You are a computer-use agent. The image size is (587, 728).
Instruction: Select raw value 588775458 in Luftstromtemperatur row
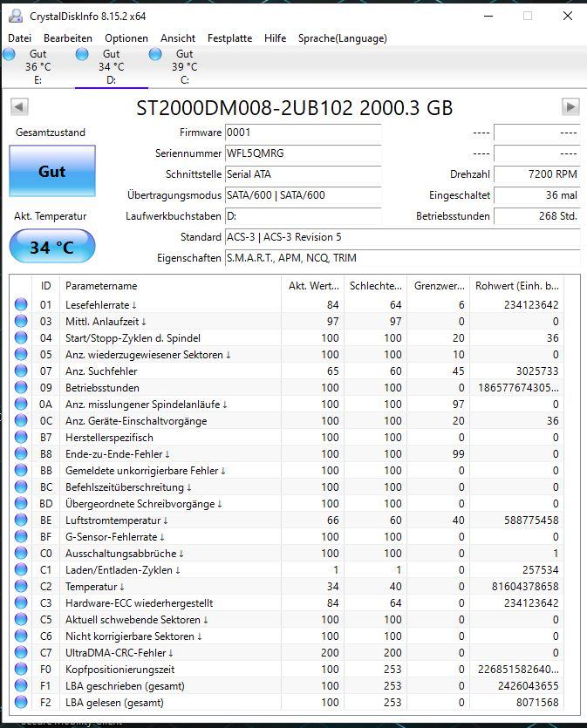coord(531,520)
